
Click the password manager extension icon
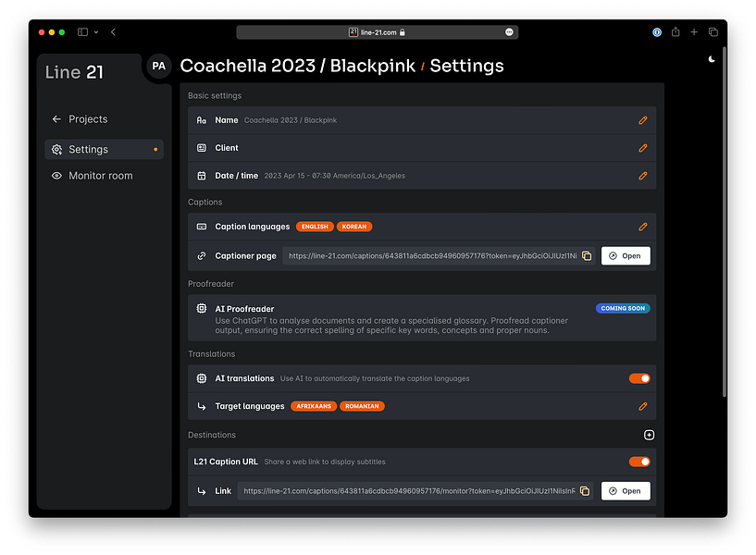click(657, 31)
